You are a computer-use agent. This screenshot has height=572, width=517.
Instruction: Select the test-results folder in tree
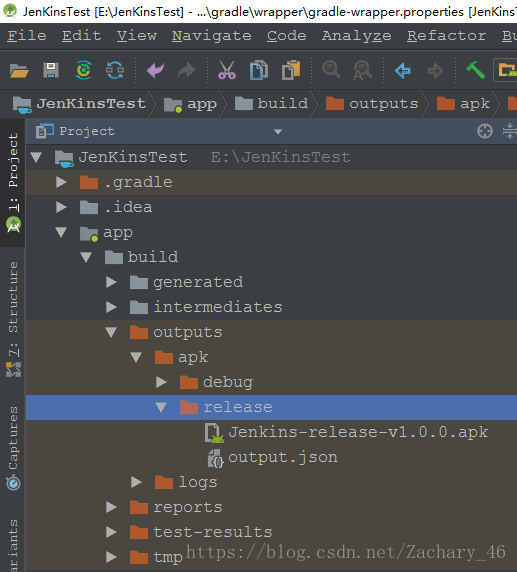click(201, 532)
